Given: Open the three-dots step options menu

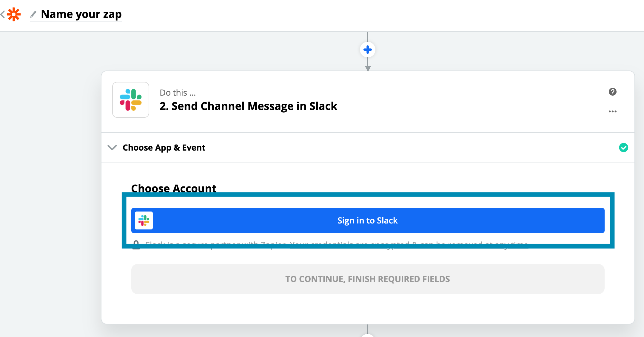Looking at the screenshot, I should click(612, 111).
